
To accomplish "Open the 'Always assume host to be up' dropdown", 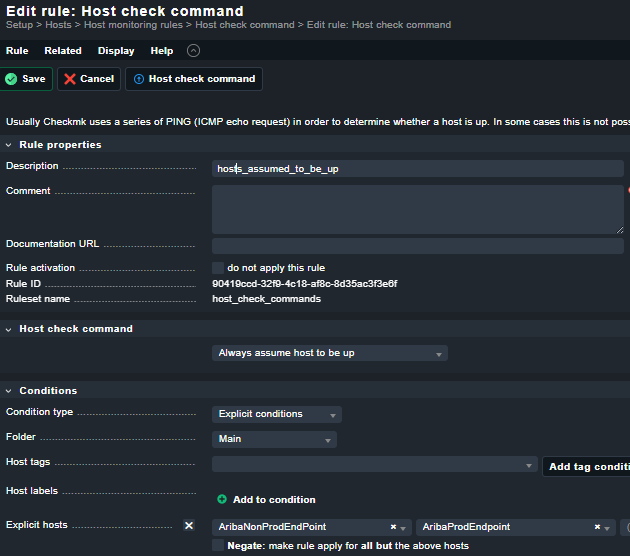I will [330, 353].
